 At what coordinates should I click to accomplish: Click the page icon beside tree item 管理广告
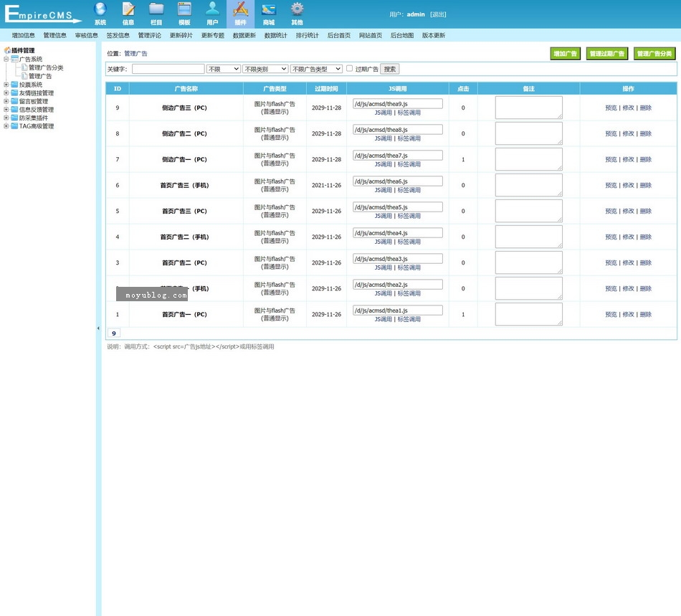coord(25,76)
